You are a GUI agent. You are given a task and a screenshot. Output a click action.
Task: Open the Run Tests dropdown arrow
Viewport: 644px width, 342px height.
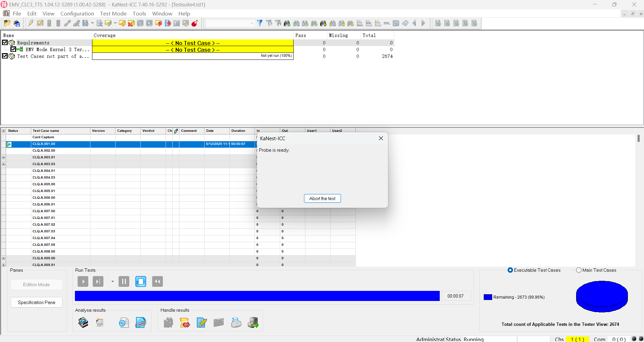[x=113, y=281]
